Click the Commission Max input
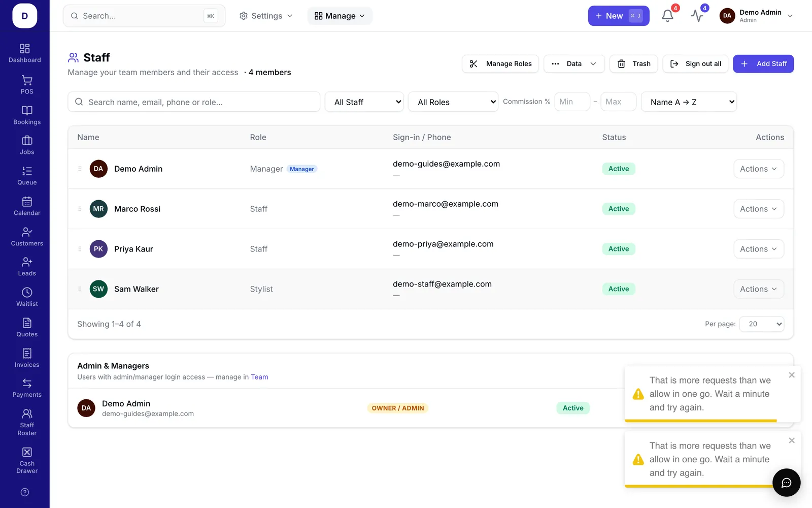 618,102
